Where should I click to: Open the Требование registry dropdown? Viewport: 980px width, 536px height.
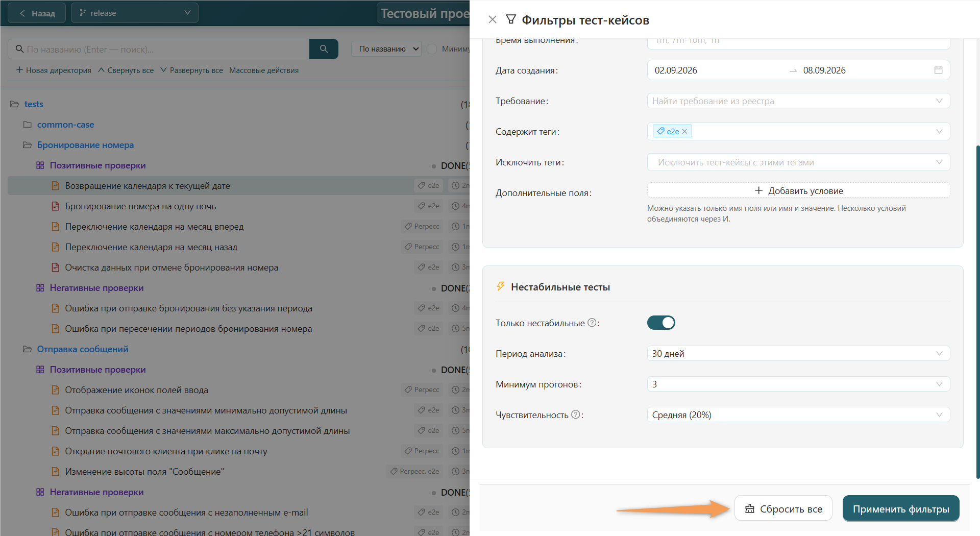pyautogui.click(x=798, y=101)
